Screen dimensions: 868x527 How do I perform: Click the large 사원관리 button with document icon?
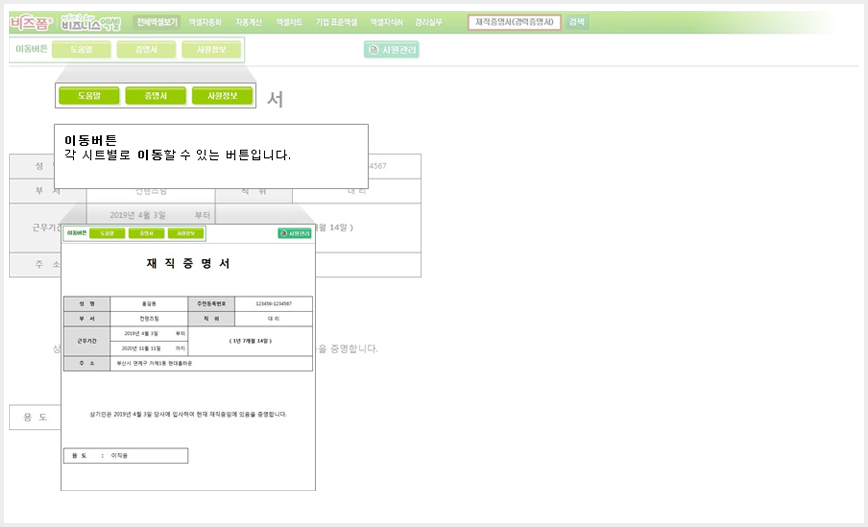391,50
